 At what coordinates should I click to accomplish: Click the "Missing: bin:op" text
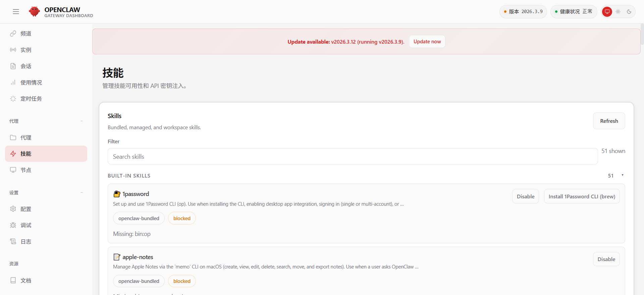[132, 234]
